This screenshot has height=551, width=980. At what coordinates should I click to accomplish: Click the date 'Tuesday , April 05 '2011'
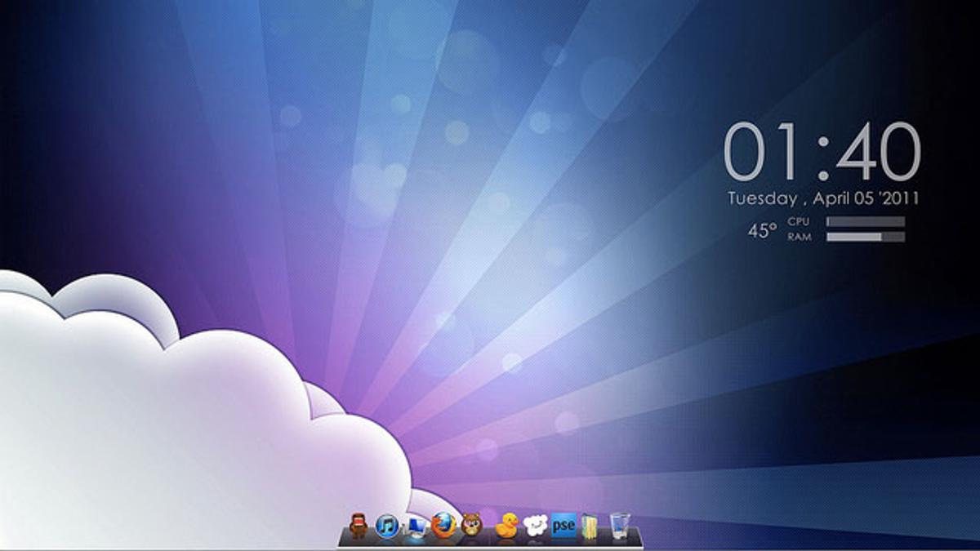[x=823, y=198]
